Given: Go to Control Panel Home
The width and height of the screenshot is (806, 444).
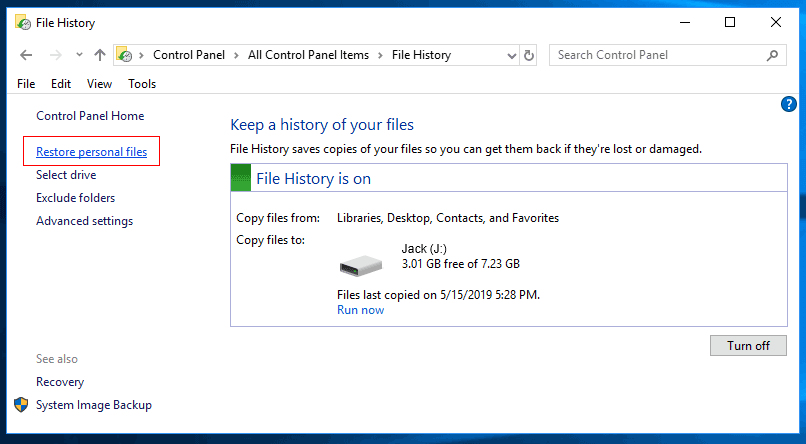Looking at the screenshot, I should 90,116.
